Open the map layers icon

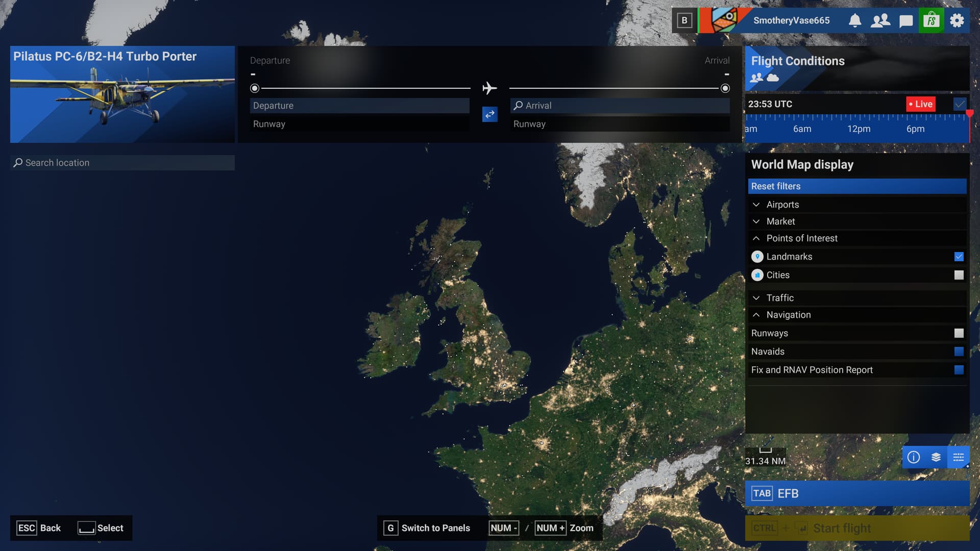coord(936,457)
